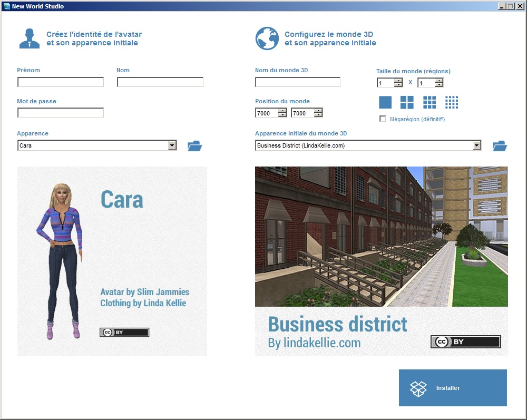Screen dimensions: 527x420
Task: Click the "Position du monde" label
Action: pos(282,101)
